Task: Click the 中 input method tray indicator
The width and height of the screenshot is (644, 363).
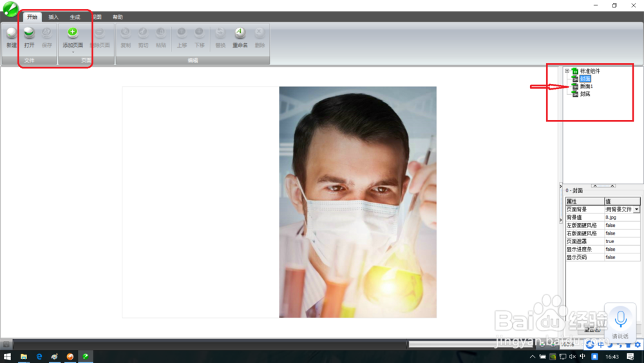Action: click(582, 357)
